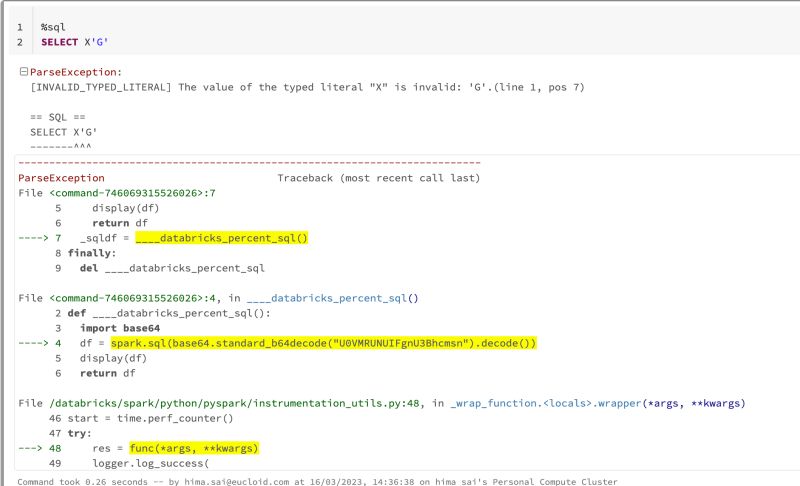Click file reference command-746069315526026:4
Viewport: 800px width, 486px height.
click(133, 298)
